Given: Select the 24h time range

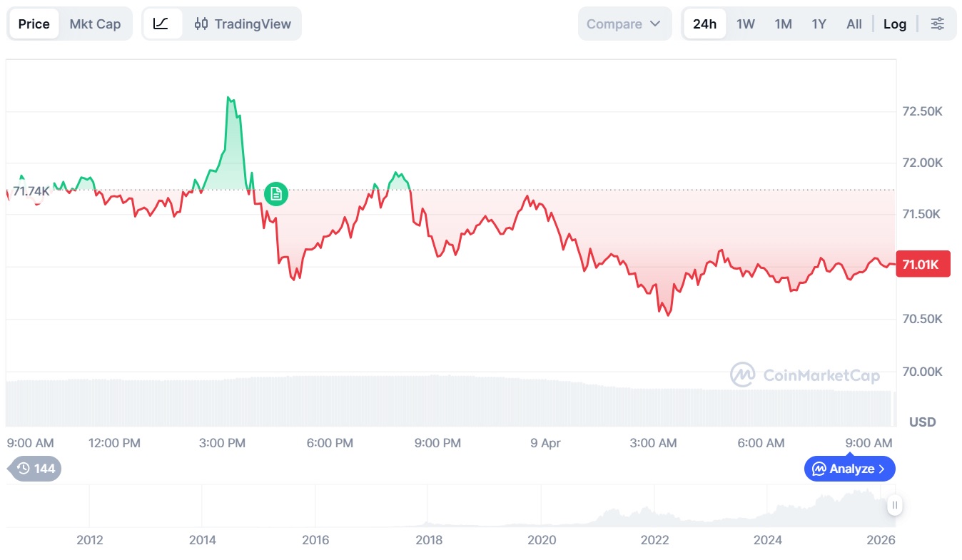Looking at the screenshot, I should 704,24.
